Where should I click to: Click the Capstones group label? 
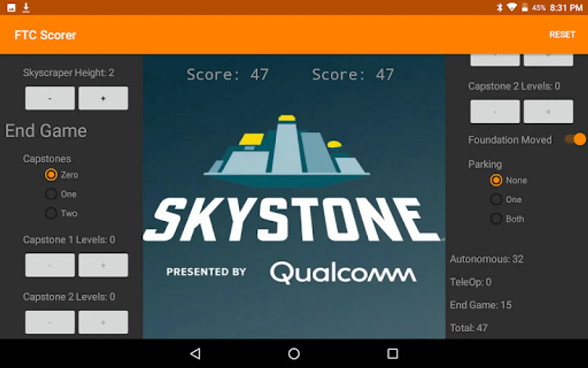pyautogui.click(x=47, y=159)
